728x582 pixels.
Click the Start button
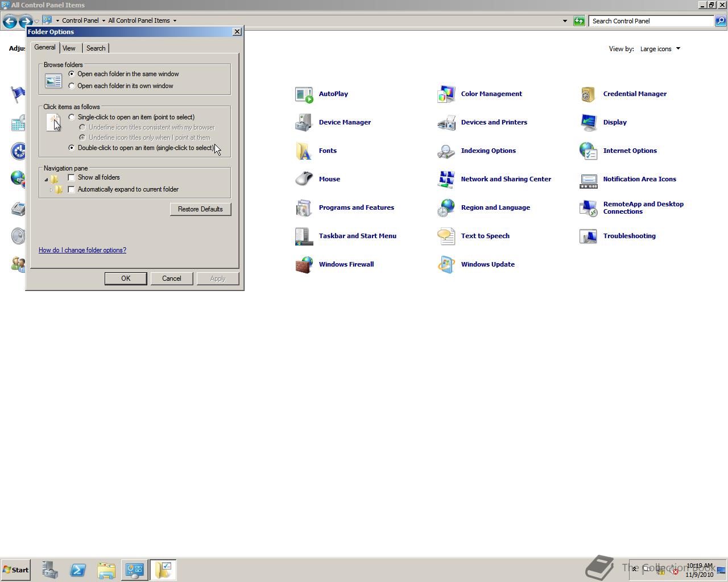(15, 570)
